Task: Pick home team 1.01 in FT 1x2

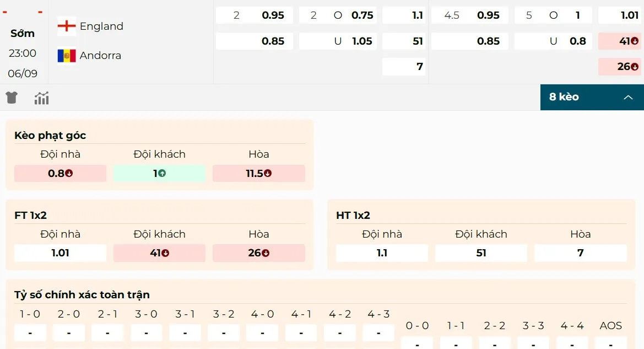Action: click(60, 253)
